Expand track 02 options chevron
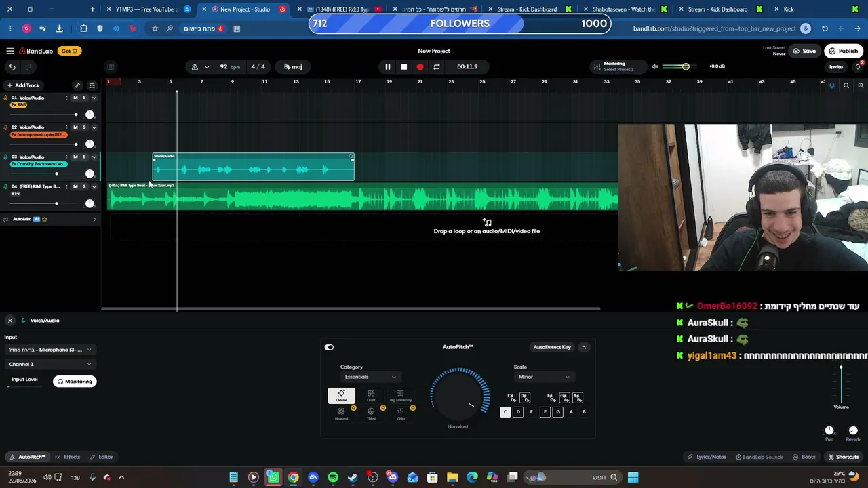This screenshot has width=868, height=488. [x=94, y=127]
